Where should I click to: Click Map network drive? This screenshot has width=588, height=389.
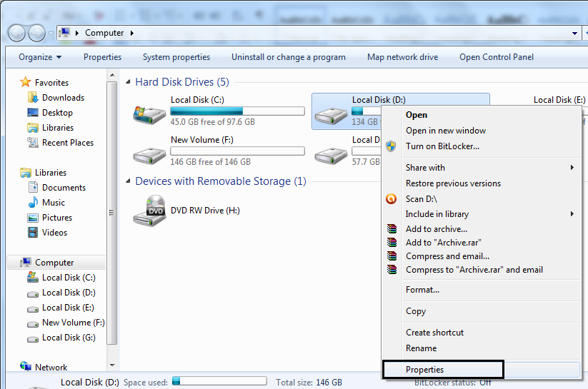pyautogui.click(x=402, y=57)
